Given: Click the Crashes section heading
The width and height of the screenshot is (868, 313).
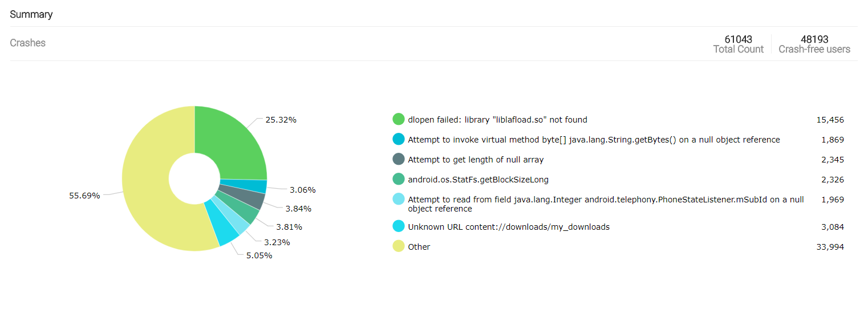Looking at the screenshot, I should click(27, 43).
